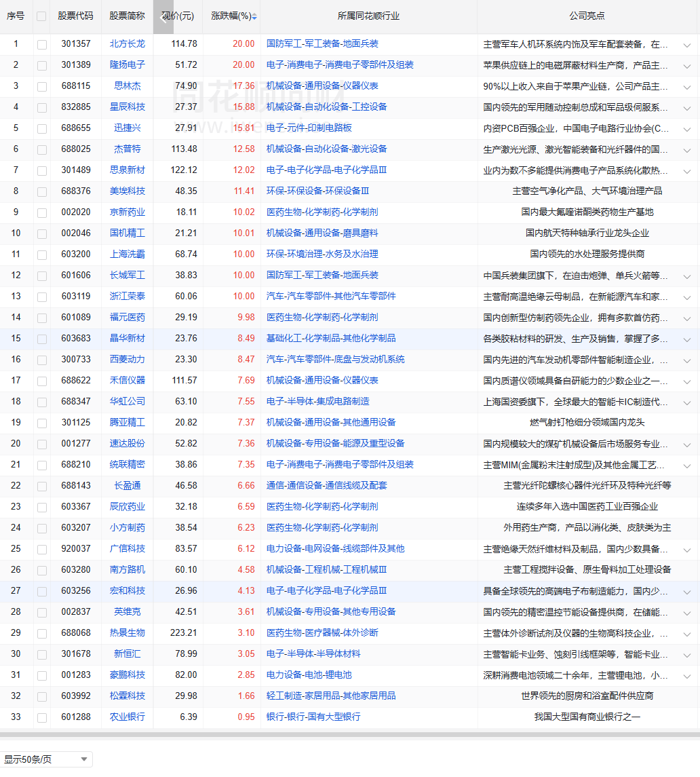This screenshot has height=777, width=700.
Task: Toggle the select-all checkbox in header
Action: [41, 16]
